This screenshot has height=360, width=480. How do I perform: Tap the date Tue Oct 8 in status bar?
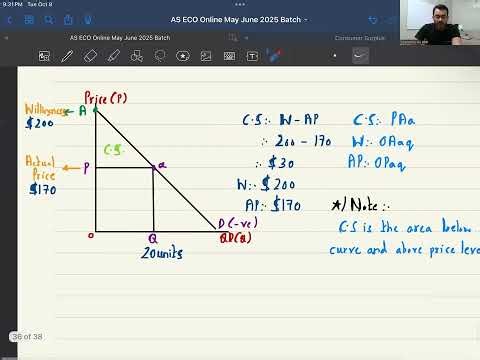(x=40, y=4)
